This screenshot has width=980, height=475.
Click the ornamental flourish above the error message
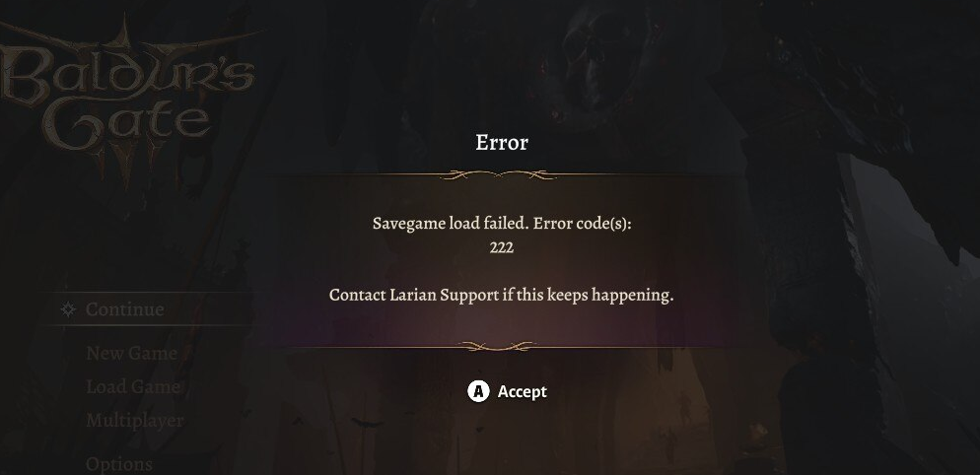(498, 175)
